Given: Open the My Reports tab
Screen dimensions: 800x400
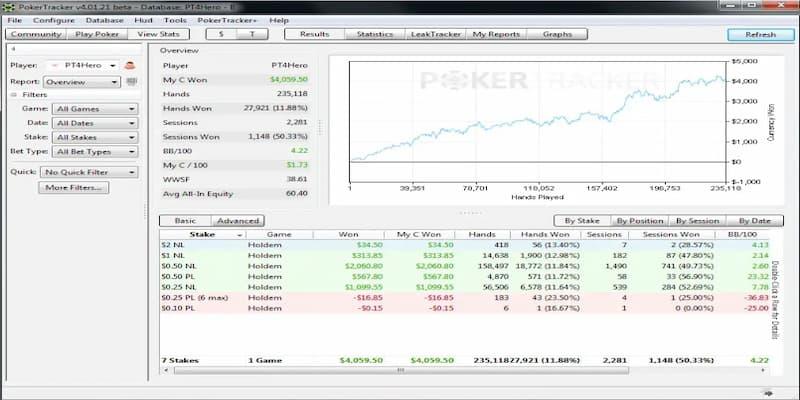Looking at the screenshot, I should 496,34.
